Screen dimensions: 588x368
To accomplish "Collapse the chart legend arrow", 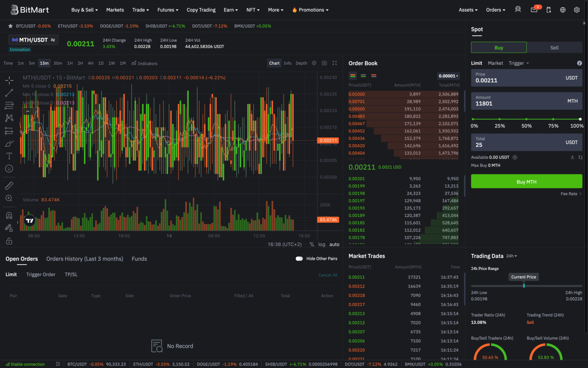I will click(x=28, y=111).
